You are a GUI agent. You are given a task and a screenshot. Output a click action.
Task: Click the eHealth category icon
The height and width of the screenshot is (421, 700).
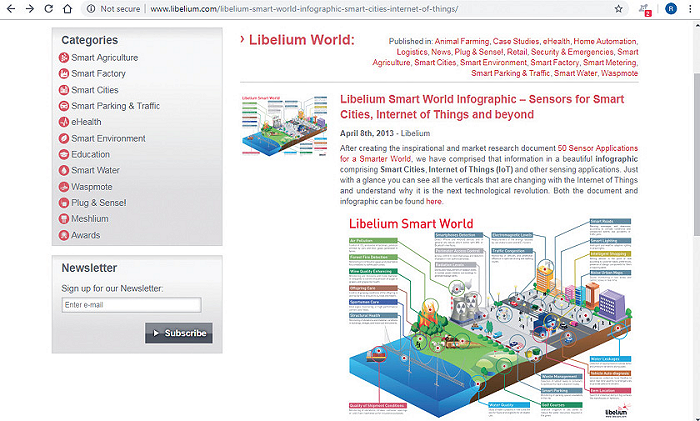tap(64, 122)
